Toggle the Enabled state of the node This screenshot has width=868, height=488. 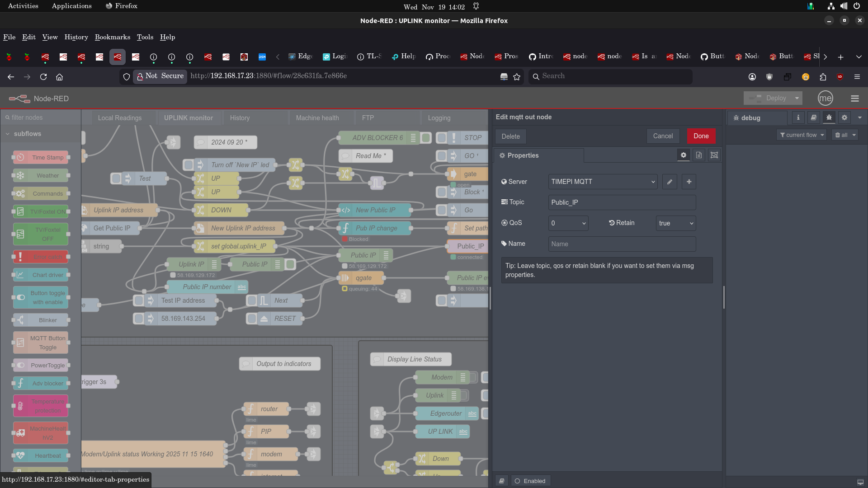click(530, 481)
